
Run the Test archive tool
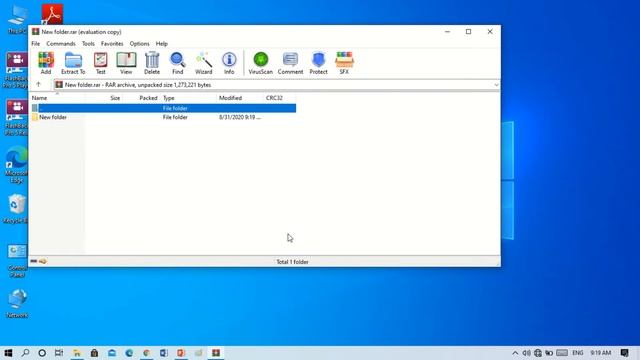pyautogui.click(x=100, y=63)
